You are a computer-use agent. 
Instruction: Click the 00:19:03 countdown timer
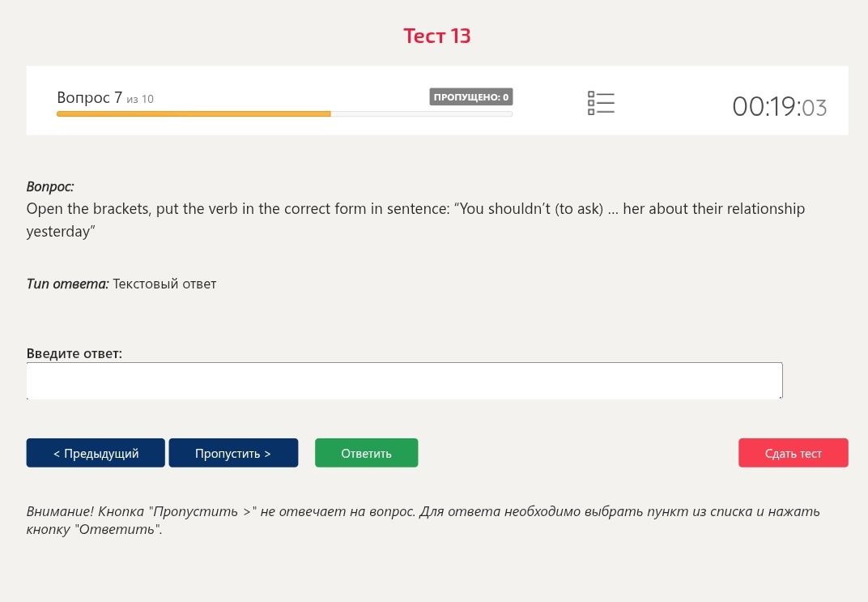click(x=780, y=107)
